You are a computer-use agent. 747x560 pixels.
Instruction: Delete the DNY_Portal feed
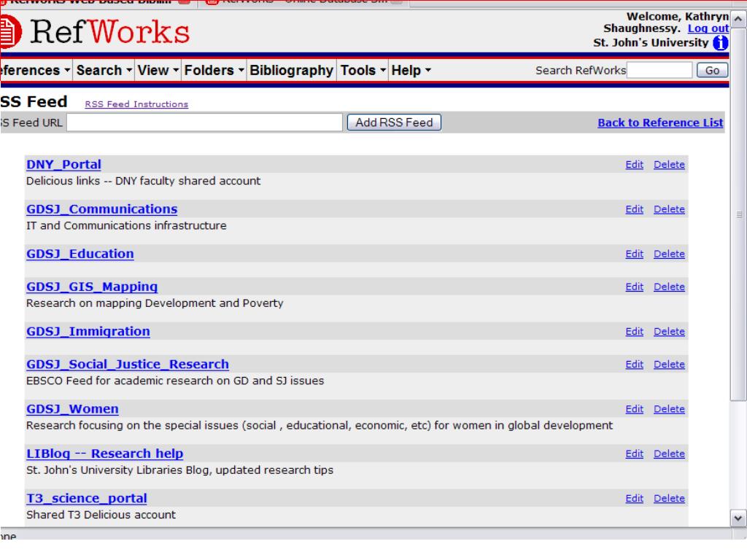pos(669,165)
